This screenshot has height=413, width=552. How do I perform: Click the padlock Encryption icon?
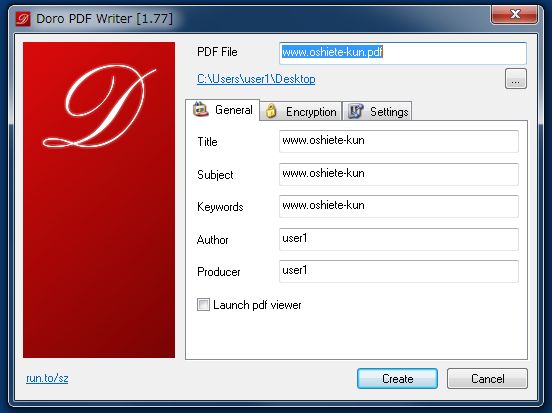[271, 111]
